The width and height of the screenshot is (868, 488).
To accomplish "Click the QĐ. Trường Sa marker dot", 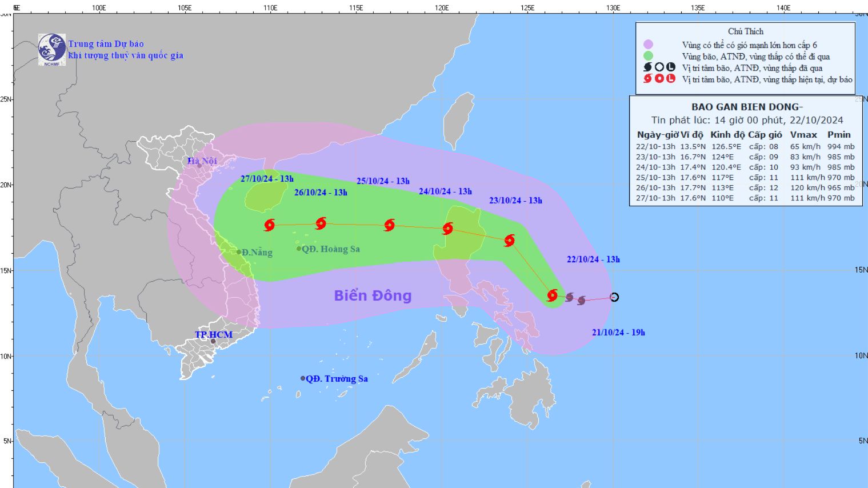I will [x=303, y=378].
